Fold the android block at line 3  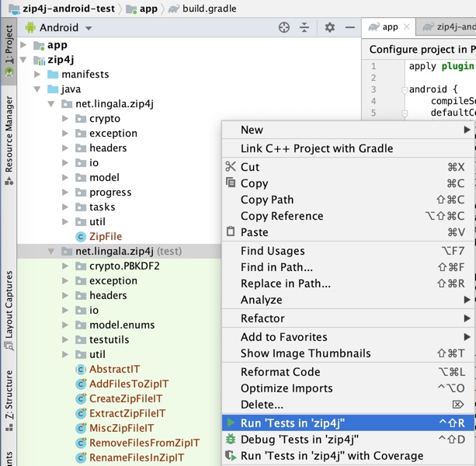pyautogui.click(x=405, y=90)
